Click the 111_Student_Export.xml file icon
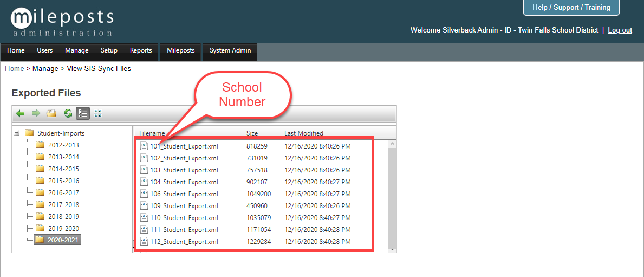This screenshot has width=644, height=277. pos(144,229)
